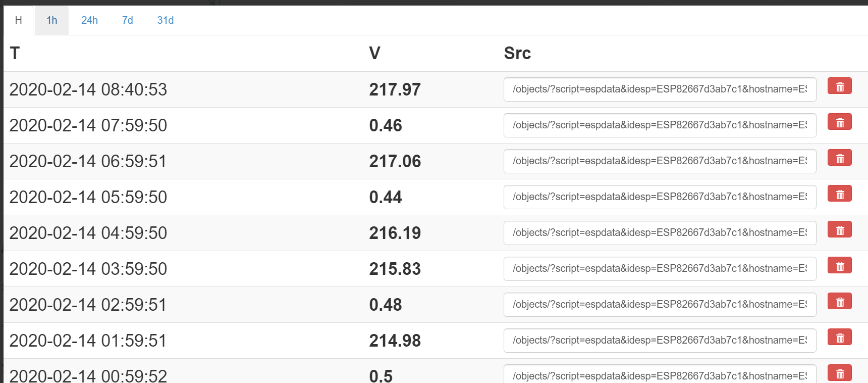Switch to the 31d period tab
The width and height of the screenshot is (868, 383).
[165, 20]
